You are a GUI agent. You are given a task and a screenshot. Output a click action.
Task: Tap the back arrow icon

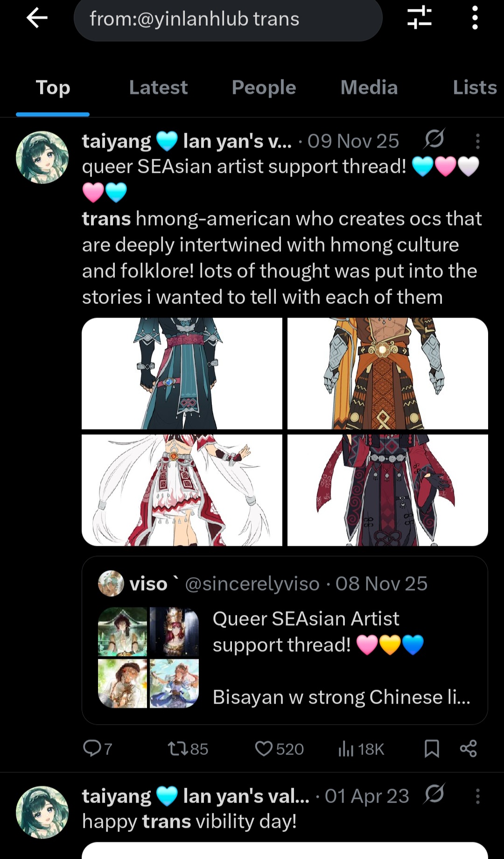tap(37, 19)
